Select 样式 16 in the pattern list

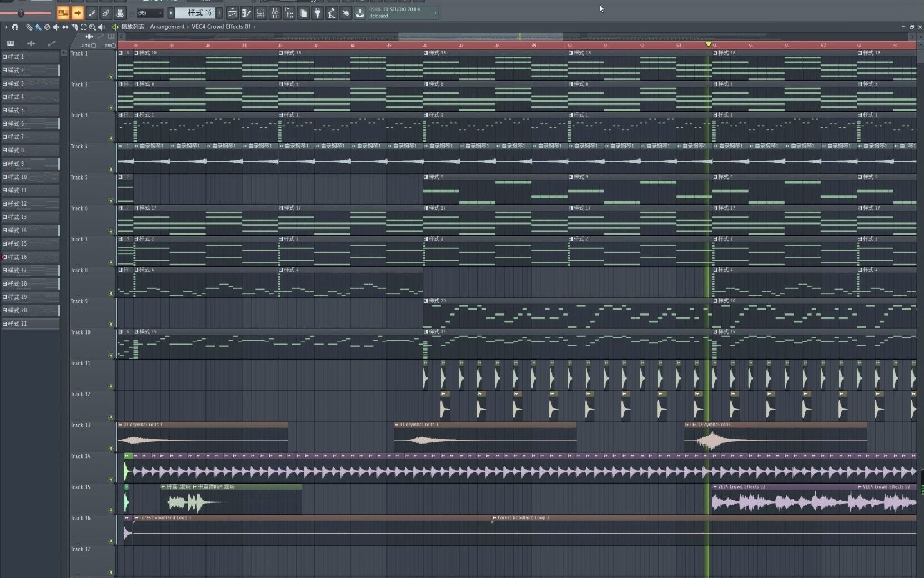pos(31,257)
